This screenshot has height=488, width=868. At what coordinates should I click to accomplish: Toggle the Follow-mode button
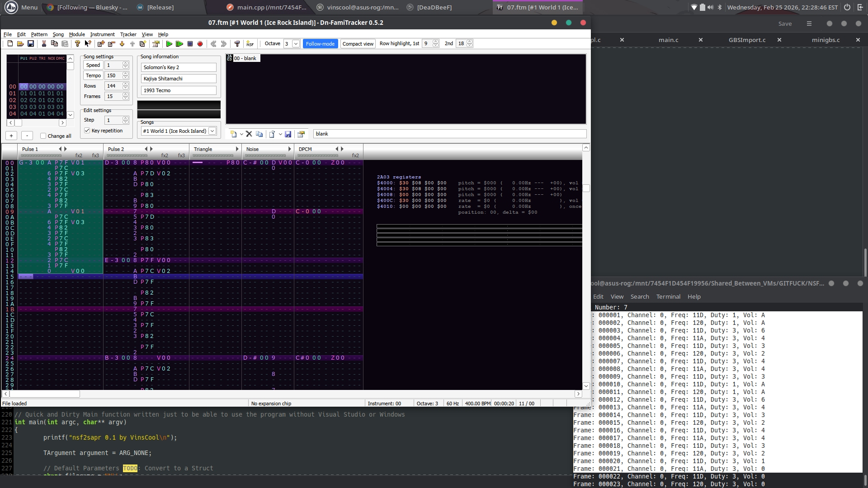(x=320, y=44)
